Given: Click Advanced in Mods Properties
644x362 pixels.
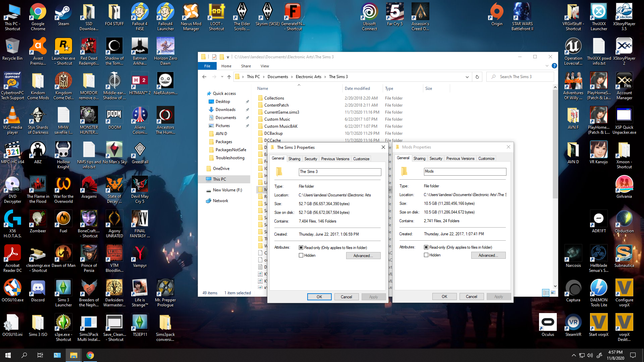Looking at the screenshot, I should click(x=488, y=255).
